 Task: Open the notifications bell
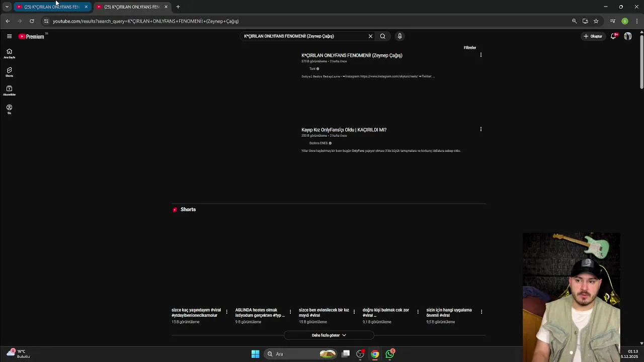click(613, 36)
